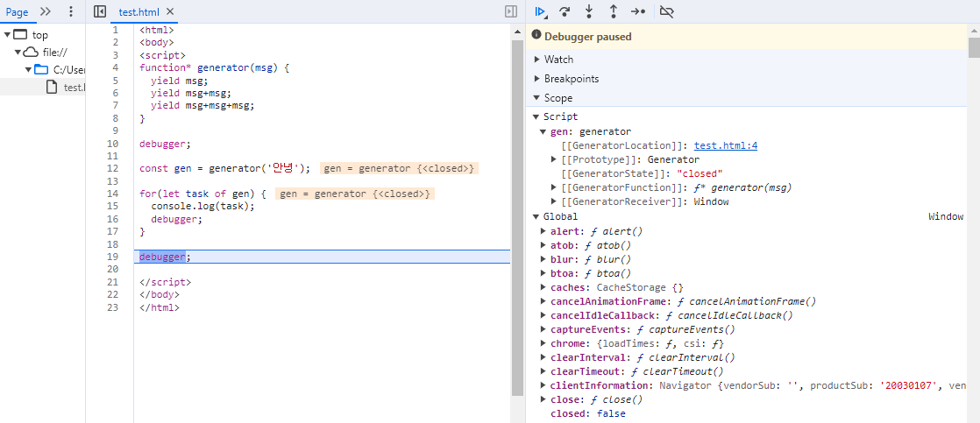
Task: Expand the blur function entry
Action: click(x=543, y=259)
